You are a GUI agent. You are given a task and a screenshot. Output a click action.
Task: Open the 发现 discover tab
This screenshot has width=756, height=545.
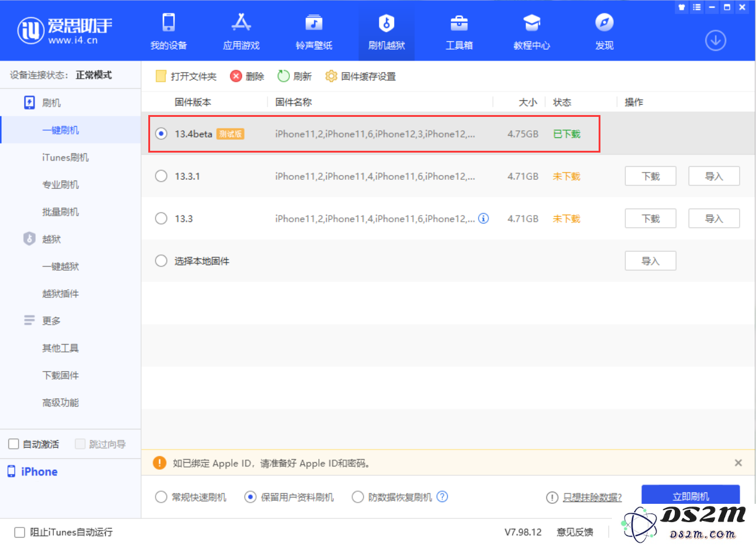coord(604,31)
